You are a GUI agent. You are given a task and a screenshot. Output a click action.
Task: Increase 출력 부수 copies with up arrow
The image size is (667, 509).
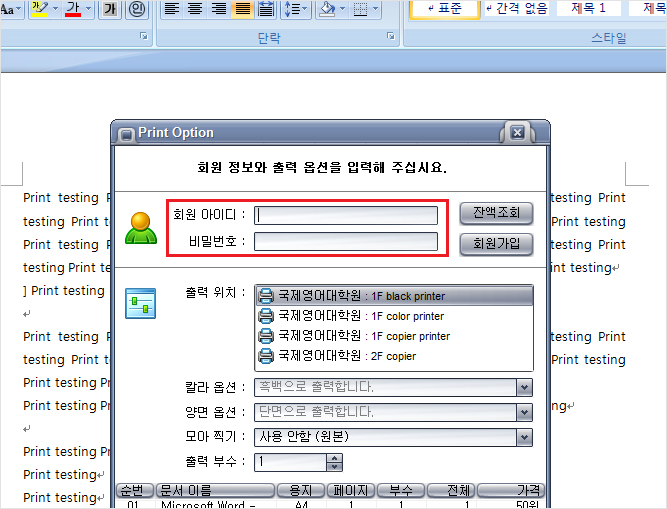(x=334, y=458)
